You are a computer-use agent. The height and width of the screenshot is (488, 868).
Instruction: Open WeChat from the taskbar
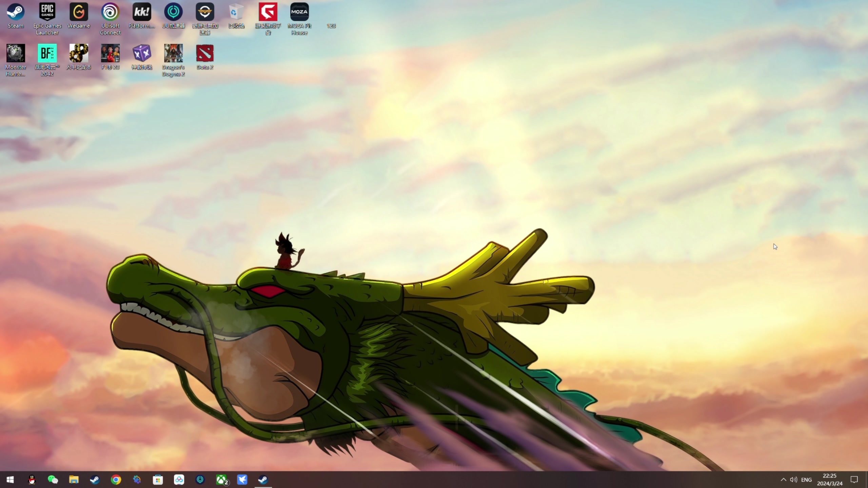53,480
